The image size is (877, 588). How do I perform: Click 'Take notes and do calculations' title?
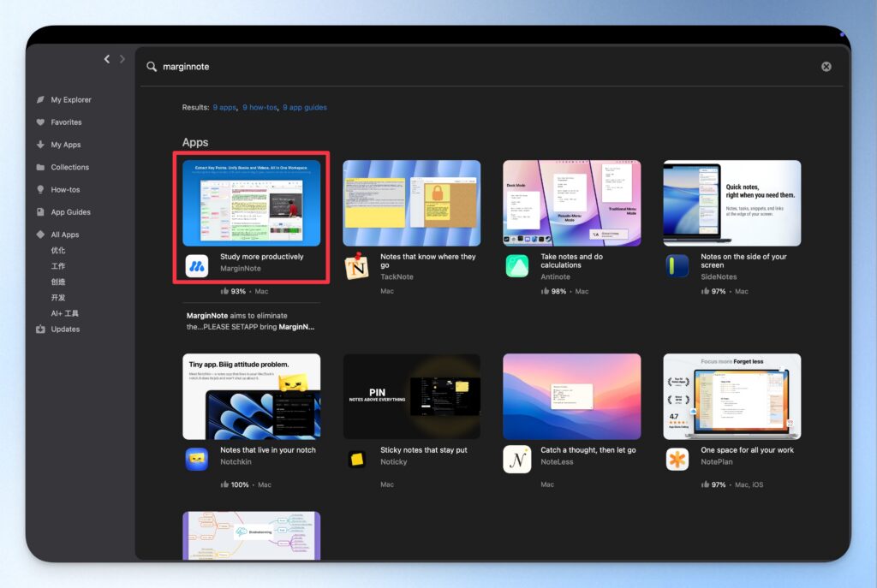pos(571,261)
